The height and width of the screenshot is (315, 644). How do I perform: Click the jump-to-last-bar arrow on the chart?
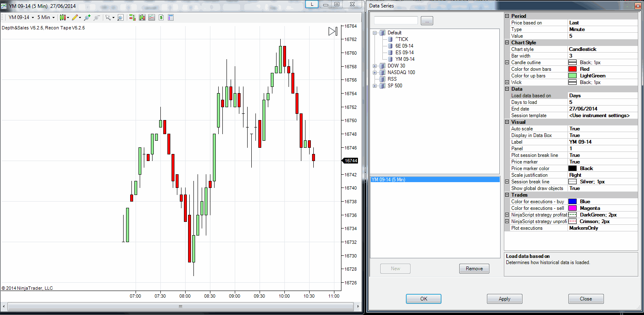pyautogui.click(x=333, y=31)
